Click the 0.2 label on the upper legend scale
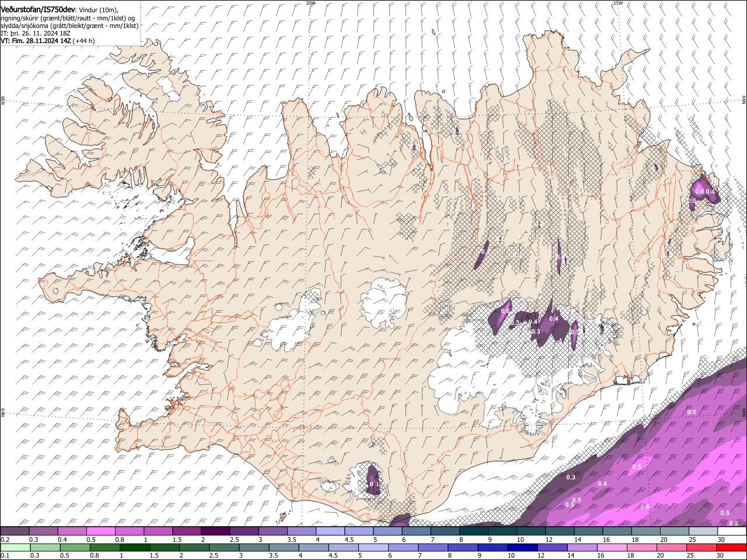747x560 pixels. pos(4,540)
